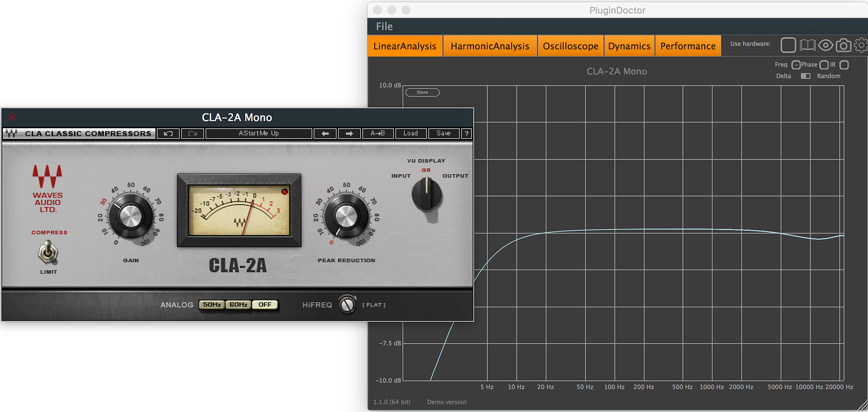This screenshot has width=868, height=412.
Task: Click the Save preset button
Action: [x=444, y=134]
